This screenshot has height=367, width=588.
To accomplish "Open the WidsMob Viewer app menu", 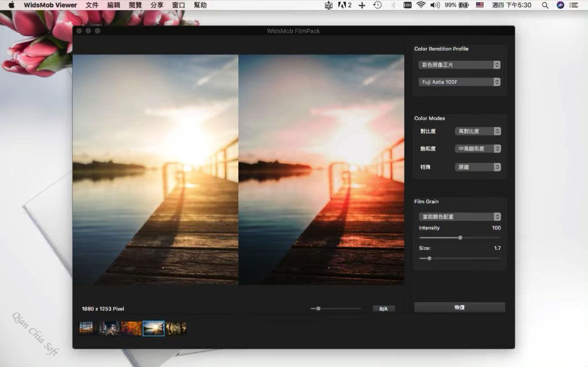I will click(50, 5).
